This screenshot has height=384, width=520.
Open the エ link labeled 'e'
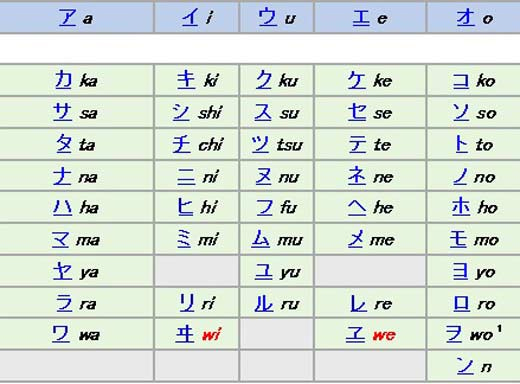(361, 18)
